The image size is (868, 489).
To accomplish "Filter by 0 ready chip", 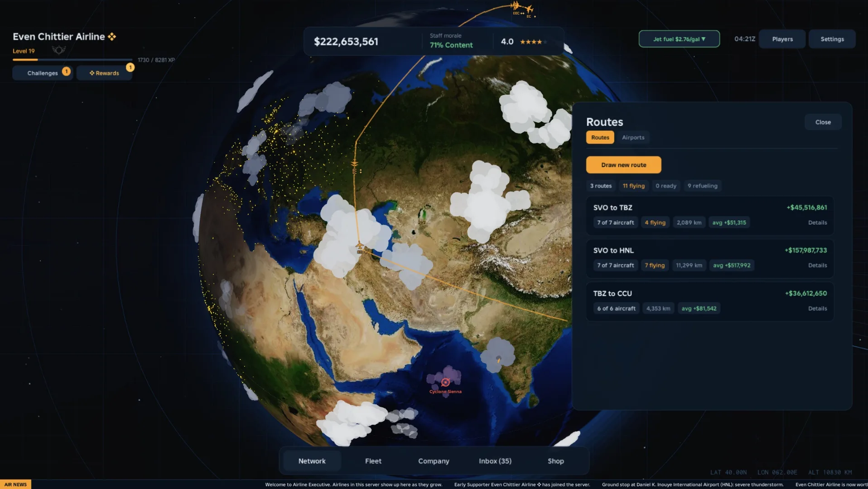I will point(666,186).
